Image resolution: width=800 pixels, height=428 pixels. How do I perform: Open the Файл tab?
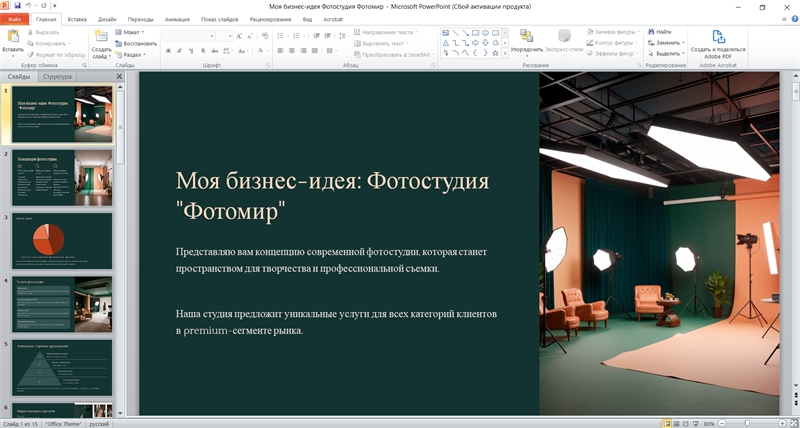point(14,19)
